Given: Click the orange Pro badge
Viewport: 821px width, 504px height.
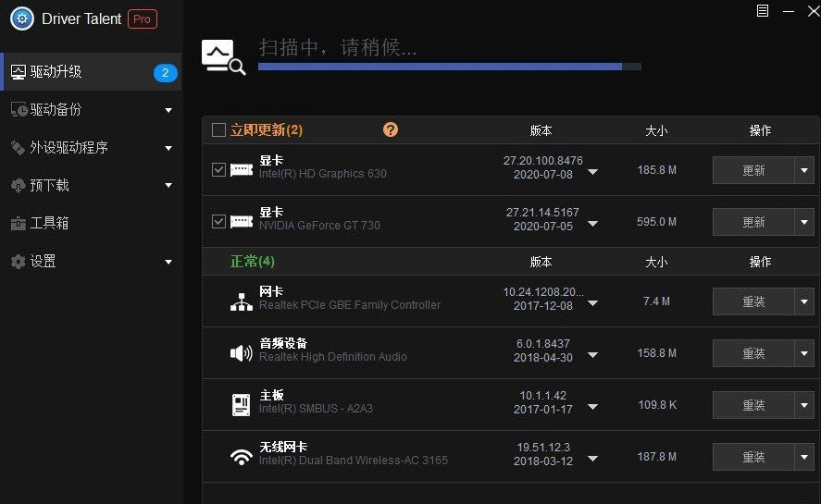Looking at the screenshot, I should 143,19.
